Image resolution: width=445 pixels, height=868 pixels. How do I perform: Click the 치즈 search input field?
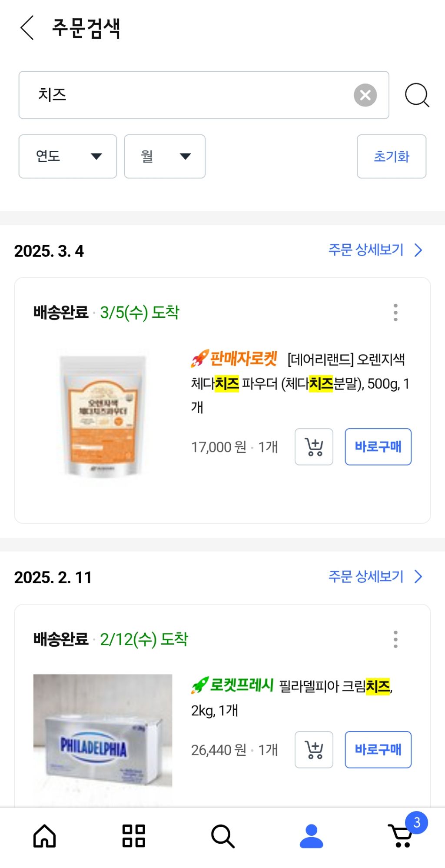pos(191,95)
